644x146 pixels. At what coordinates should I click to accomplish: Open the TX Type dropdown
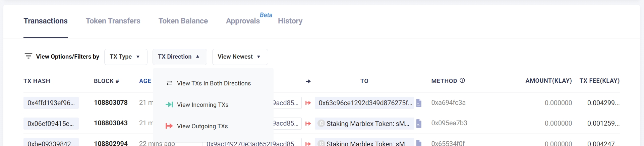pos(126,57)
